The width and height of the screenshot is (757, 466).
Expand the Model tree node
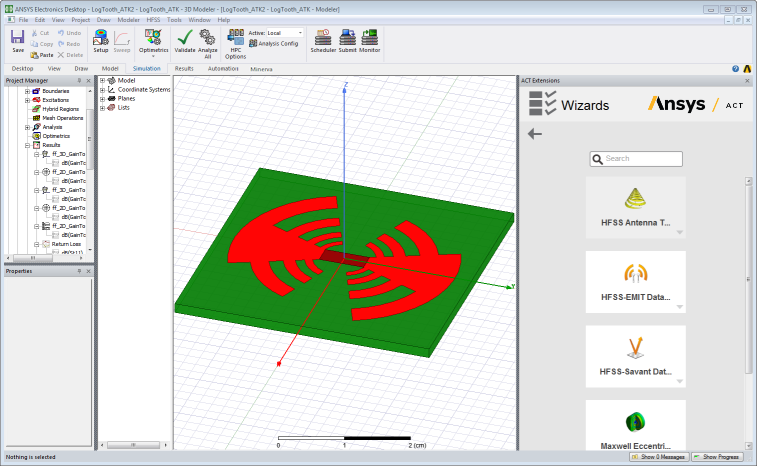pos(103,80)
